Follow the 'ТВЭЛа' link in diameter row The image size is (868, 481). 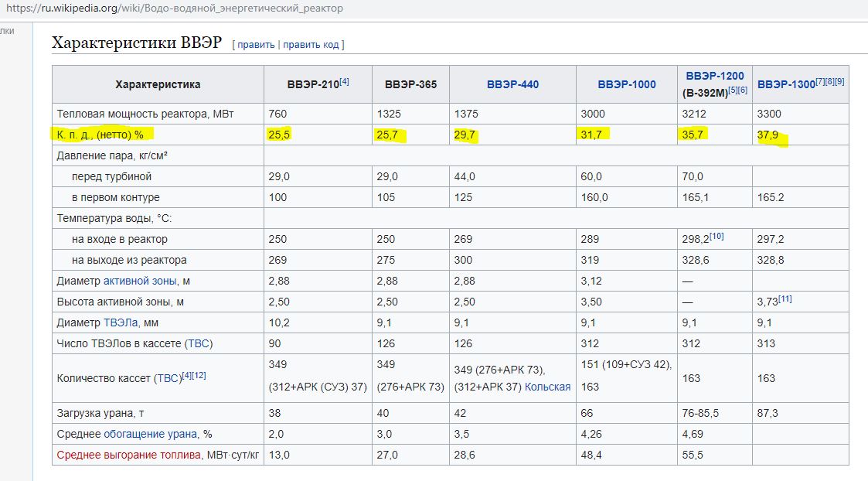pos(120,322)
